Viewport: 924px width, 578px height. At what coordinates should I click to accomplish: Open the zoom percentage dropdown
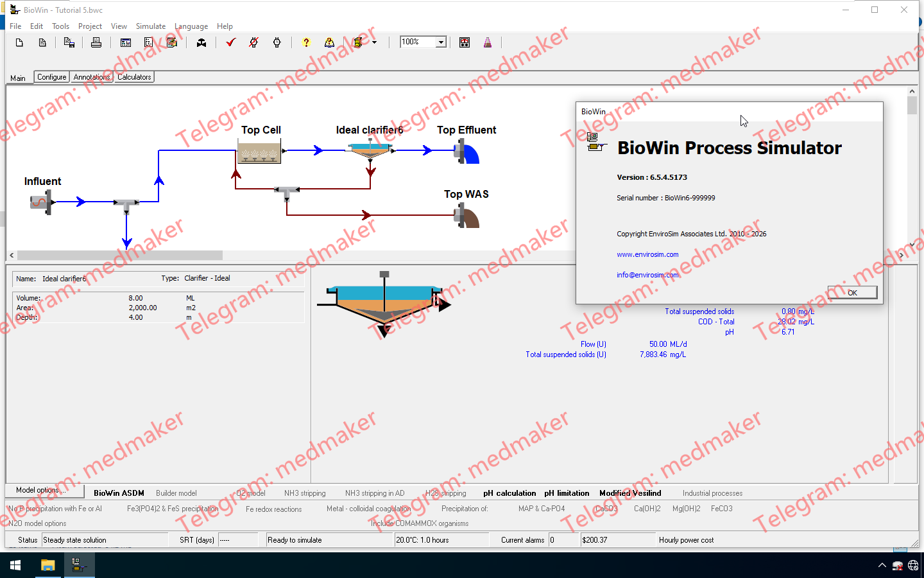pos(441,42)
